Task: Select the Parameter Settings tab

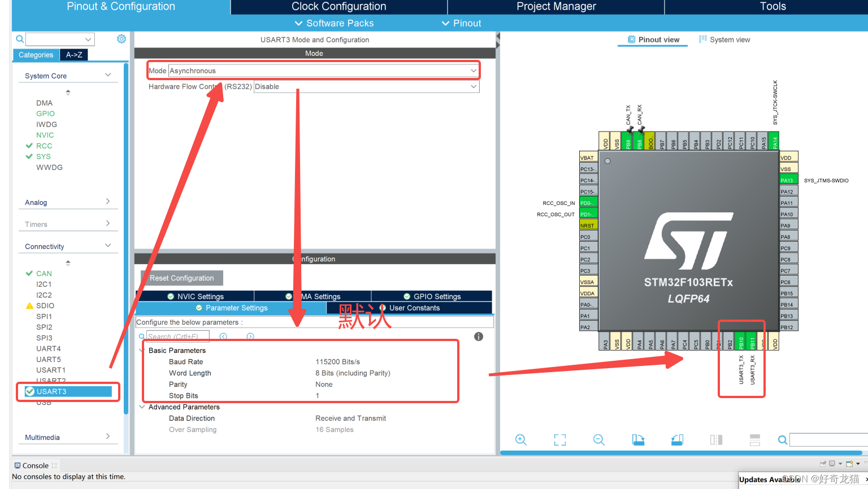Action: (x=231, y=308)
